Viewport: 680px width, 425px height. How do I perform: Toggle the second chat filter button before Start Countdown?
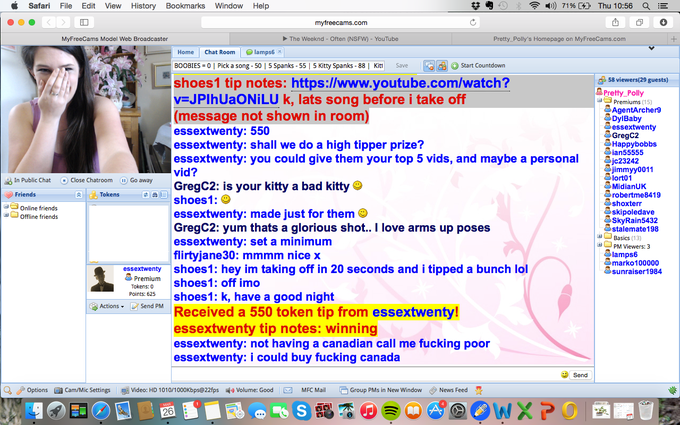coord(442,65)
